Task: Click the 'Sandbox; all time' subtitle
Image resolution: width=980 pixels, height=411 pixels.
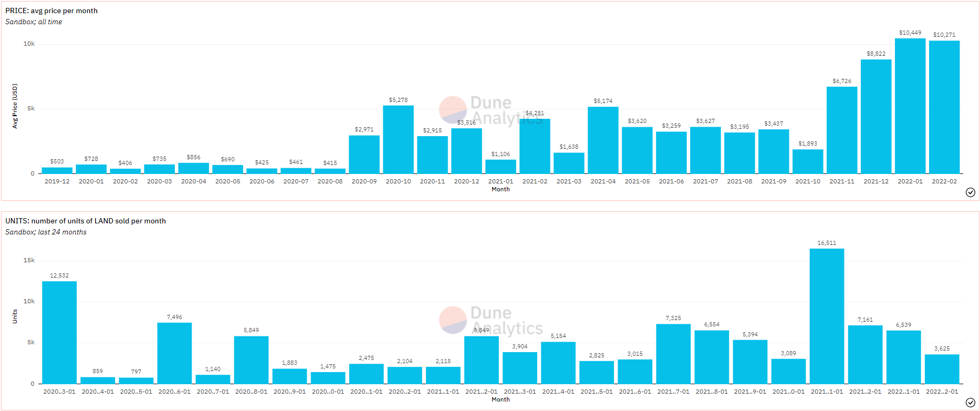Action: coord(34,22)
